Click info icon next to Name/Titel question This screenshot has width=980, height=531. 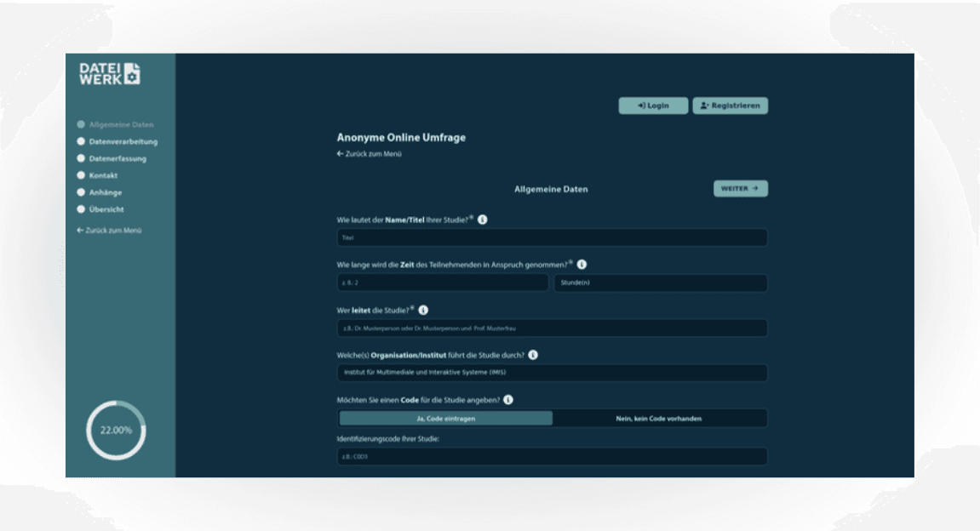coord(483,220)
